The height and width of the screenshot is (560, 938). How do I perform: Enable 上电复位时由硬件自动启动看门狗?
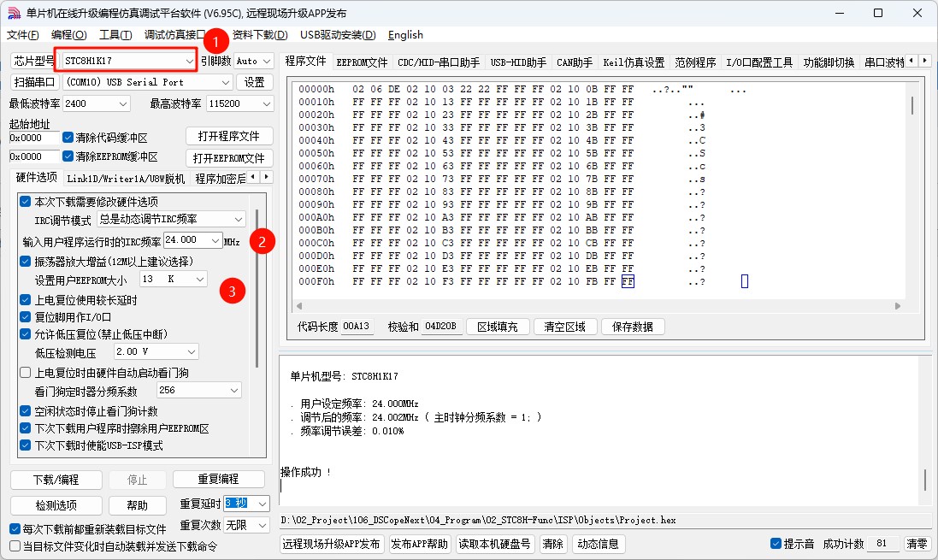(25, 373)
